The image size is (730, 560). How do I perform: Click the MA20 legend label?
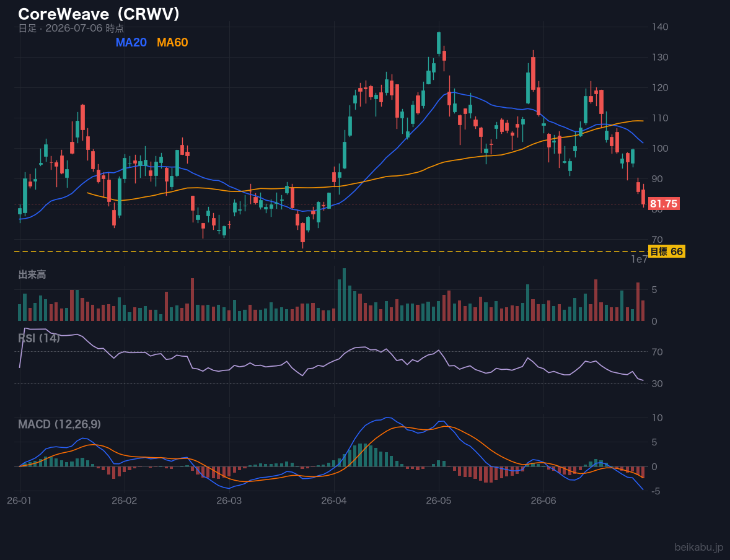click(x=131, y=42)
